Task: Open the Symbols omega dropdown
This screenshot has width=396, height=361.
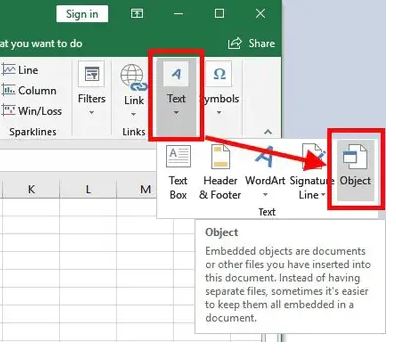Action: click(219, 90)
